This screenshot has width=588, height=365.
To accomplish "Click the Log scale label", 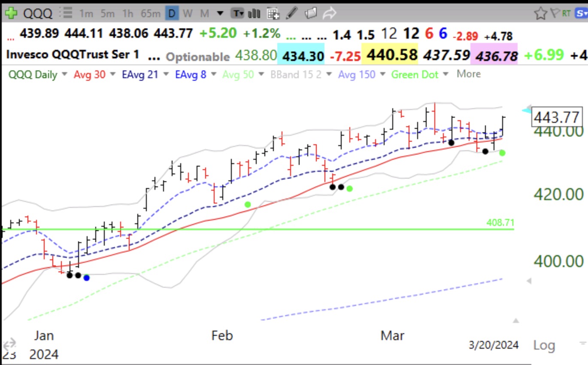I will (x=544, y=345).
